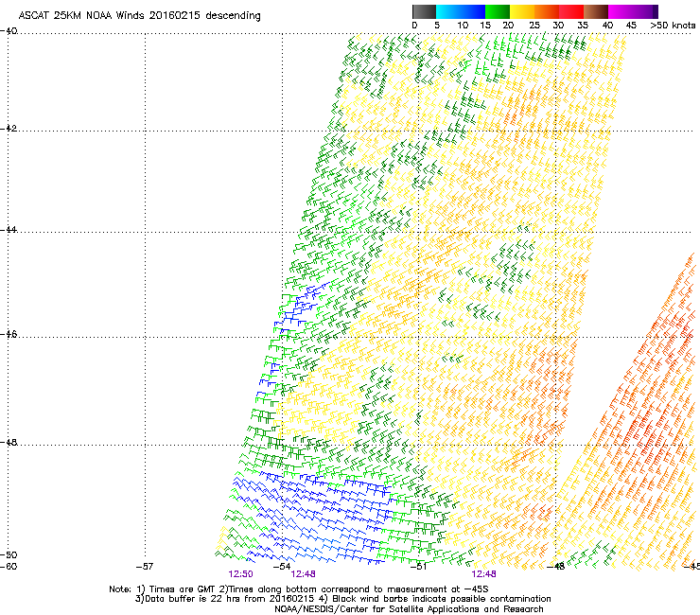Click the '-51' longitude axis label
The width and height of the screenshot is (700, 615).
[x=418, y=567]
